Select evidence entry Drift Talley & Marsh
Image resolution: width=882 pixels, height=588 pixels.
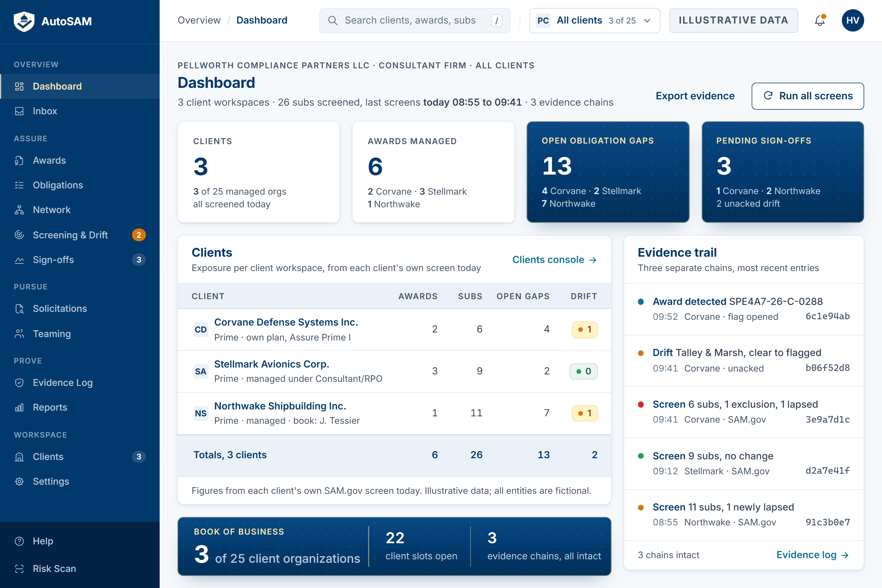click(744, 360)
